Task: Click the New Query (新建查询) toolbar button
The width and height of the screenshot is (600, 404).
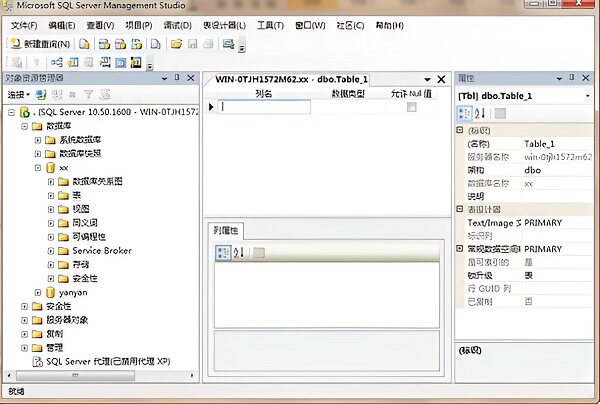Action: (40, 44)
